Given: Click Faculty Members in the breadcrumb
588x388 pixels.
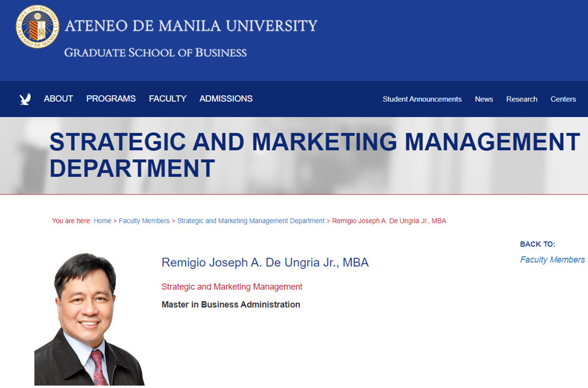Looking at the screenshot, I should point(144,221).
